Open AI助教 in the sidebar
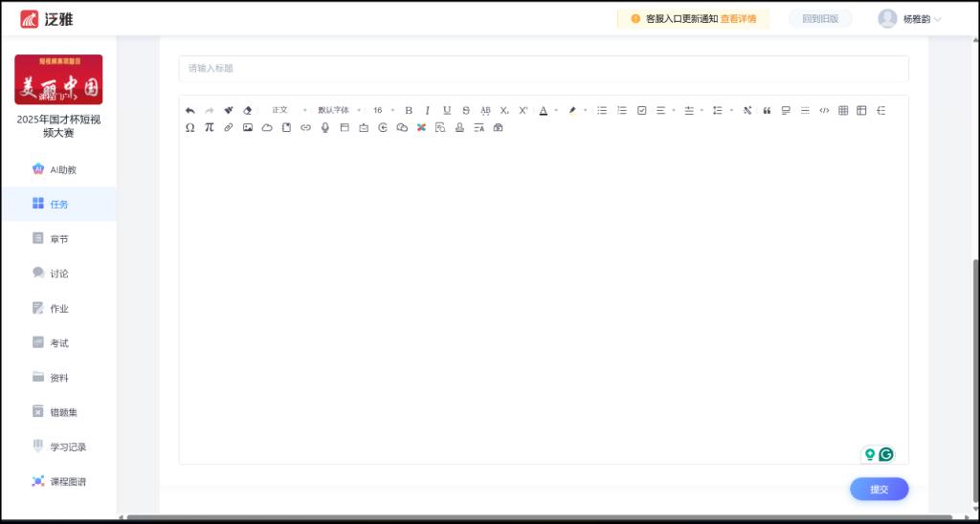The height and width of the screenshot is (524, 980). click(58, 169)
